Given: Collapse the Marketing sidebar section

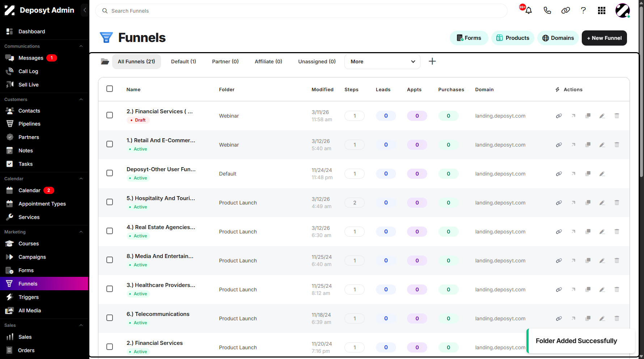Looking at the screenshot, I should (x=81, y=232).
